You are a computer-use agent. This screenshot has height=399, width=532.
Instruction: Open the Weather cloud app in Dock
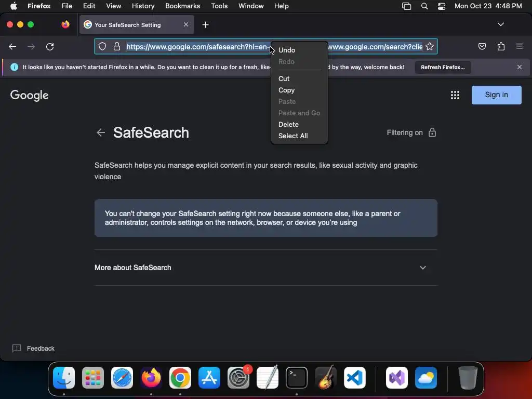click(x=426, y=378)
